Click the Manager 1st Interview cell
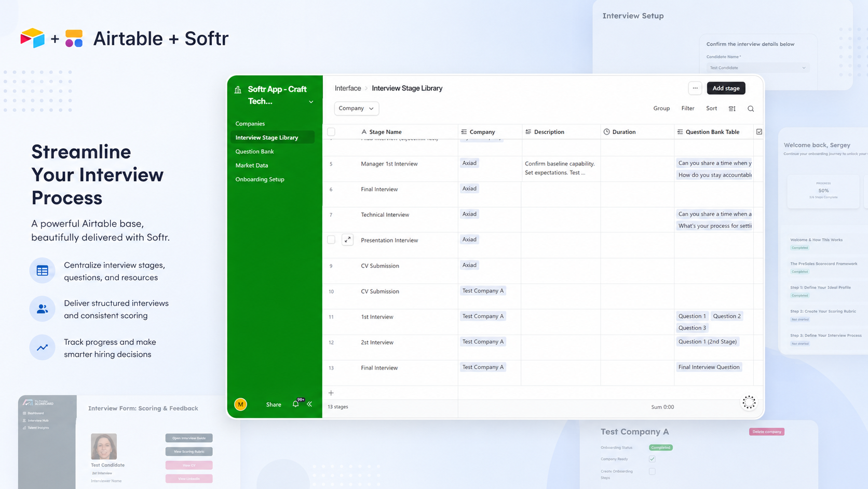868x489 pixels. coord(389,164)
